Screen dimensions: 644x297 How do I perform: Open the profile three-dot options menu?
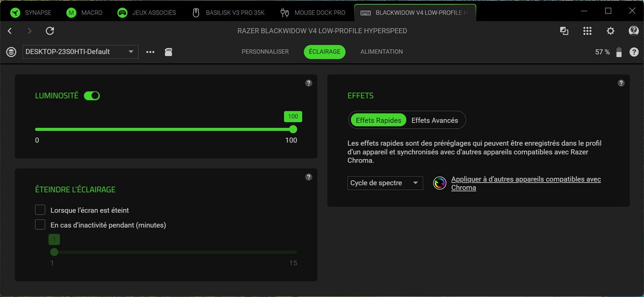coord(150,52)
